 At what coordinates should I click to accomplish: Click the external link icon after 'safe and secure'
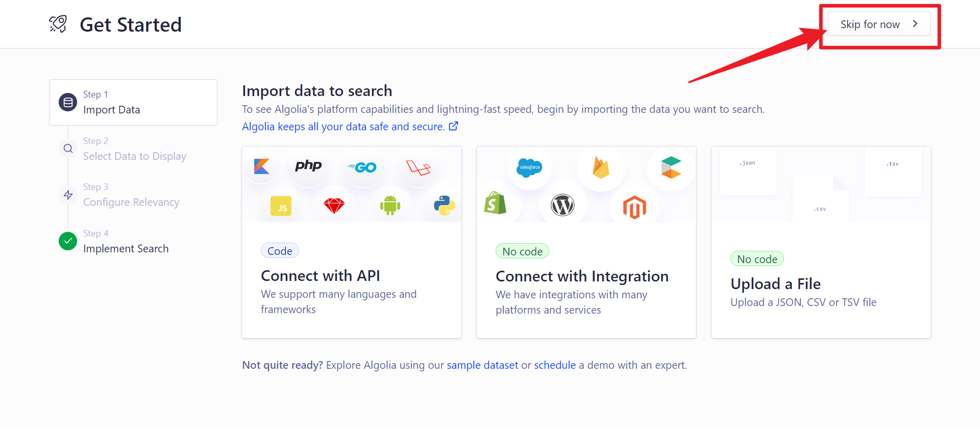pos(453,126)
